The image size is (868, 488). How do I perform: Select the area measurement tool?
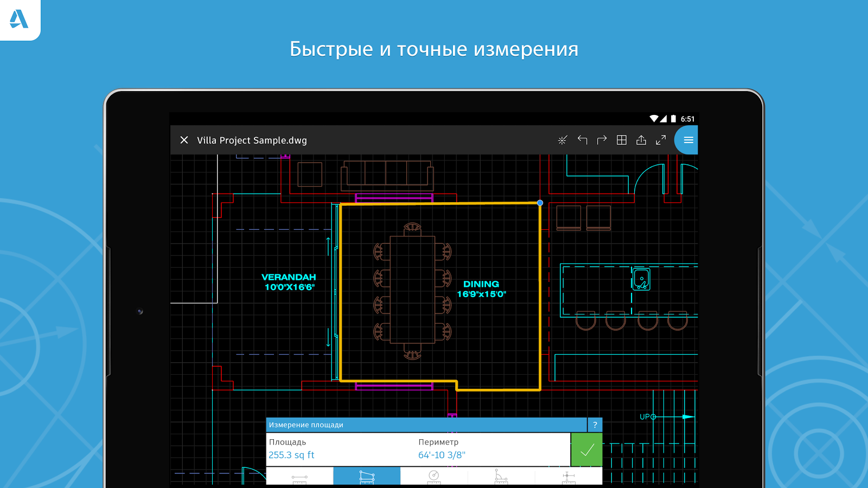click(x=367, y=477)
